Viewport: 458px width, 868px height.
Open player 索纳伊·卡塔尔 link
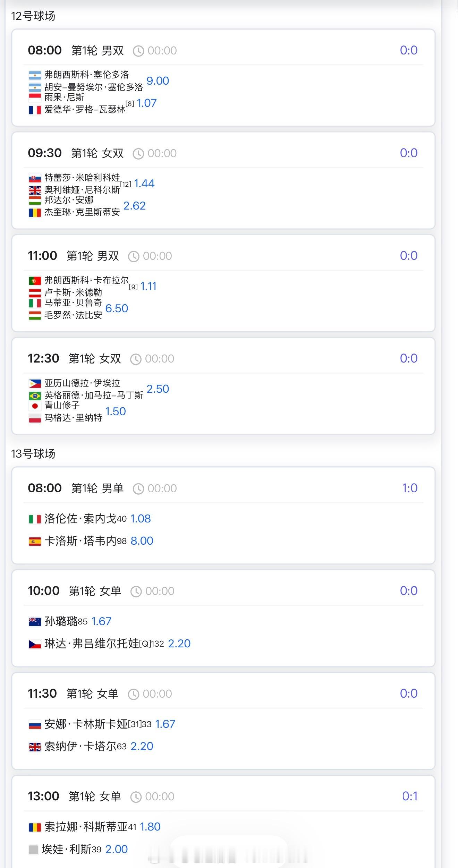(80, 746)
